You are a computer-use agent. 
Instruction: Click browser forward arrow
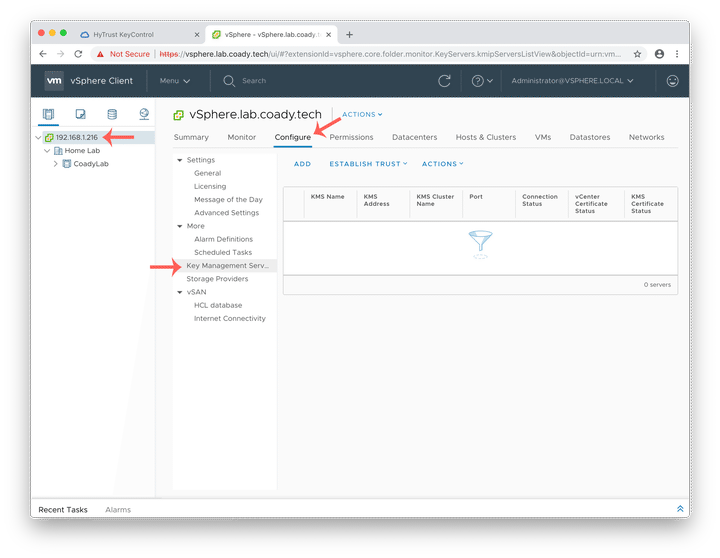[x=60, y=54]
